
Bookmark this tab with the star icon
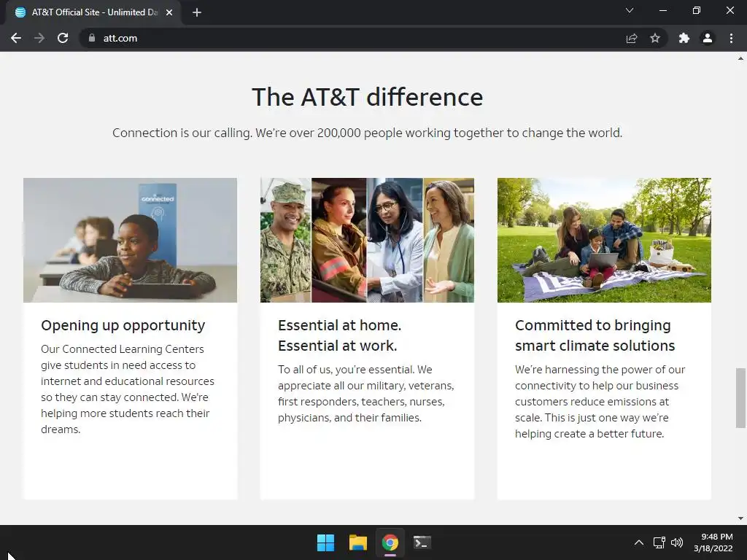coord(655,38)
